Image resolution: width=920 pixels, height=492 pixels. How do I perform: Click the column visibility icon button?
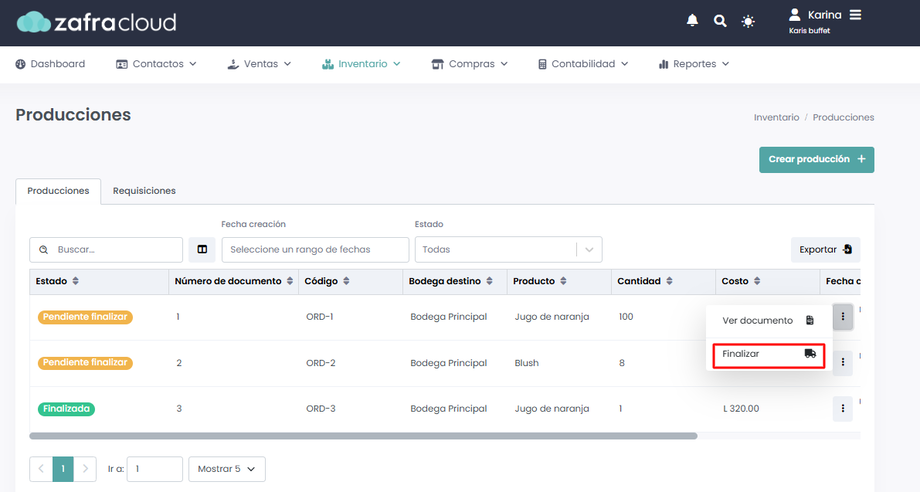[x=202, y=249]
